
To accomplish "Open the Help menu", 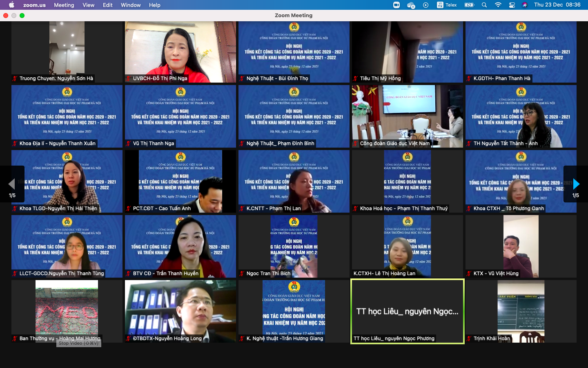I will [154, 5].
